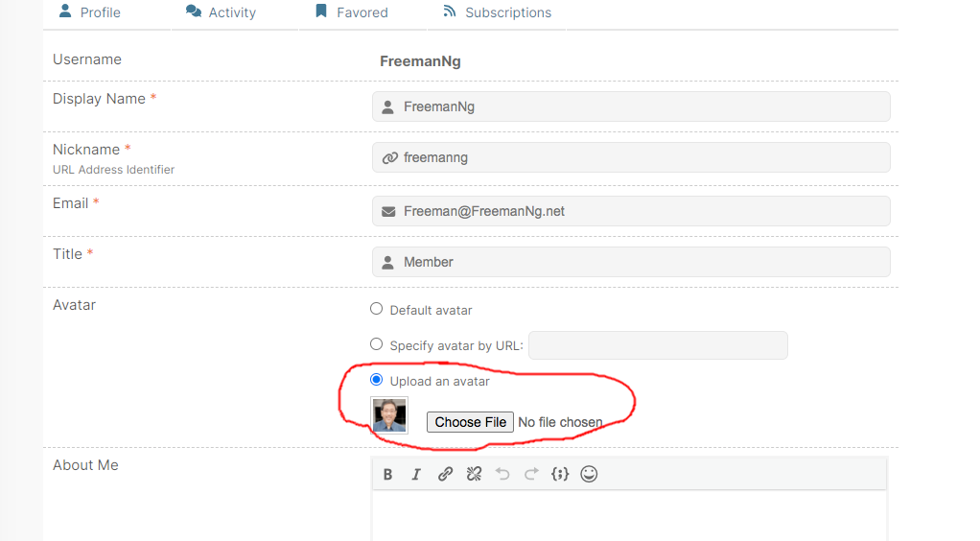
Task: Open the emoji picker smiley icon
Action: coord(589,474)
